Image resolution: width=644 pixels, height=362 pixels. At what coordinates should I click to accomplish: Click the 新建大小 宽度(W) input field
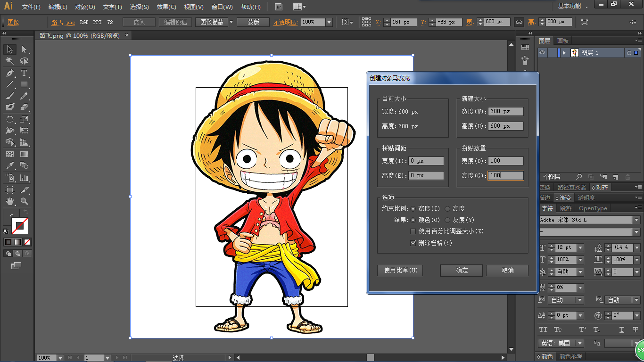coord(506,112)
